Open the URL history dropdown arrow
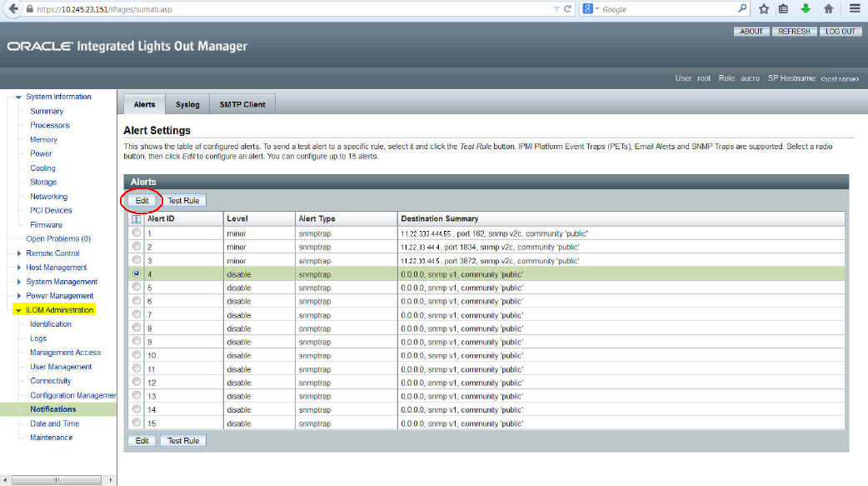The image size is (868, 486). pyautogui.click(x=556, y=9)
